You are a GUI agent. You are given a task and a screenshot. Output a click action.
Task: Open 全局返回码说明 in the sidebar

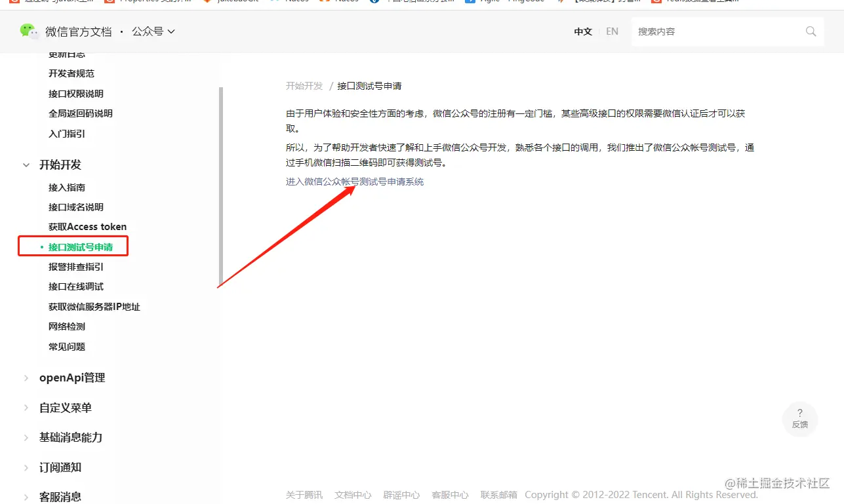coord(81,113)
